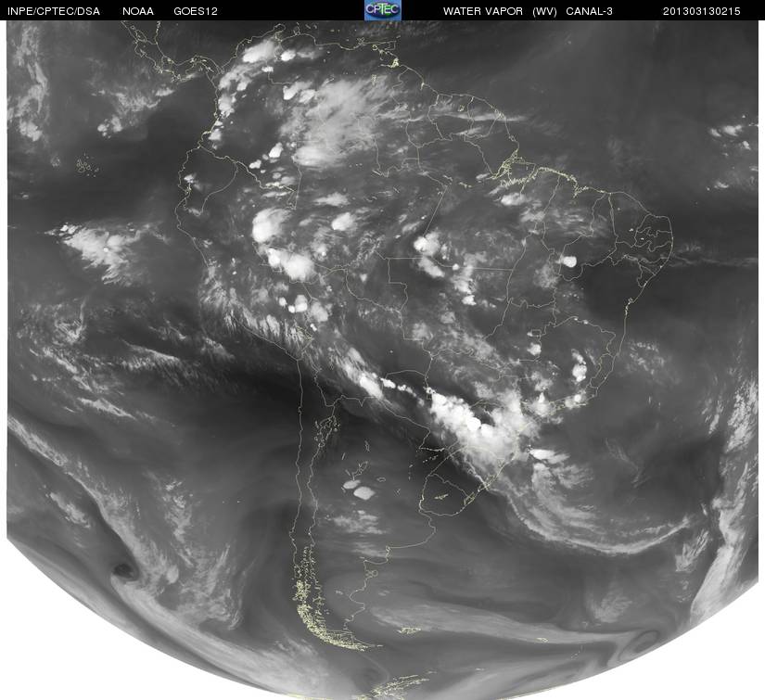Click the CANAL-3 channel label
Screen dimensions: 765x700
click(x=589, y=11)
